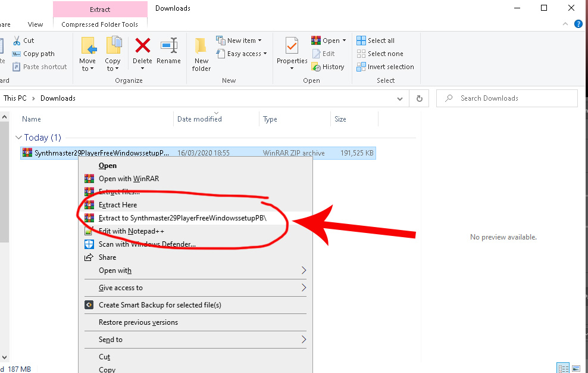Viewport: 588px width, 373px height.
Task: Expand the Give access to submenu
Action: [195, 288]
